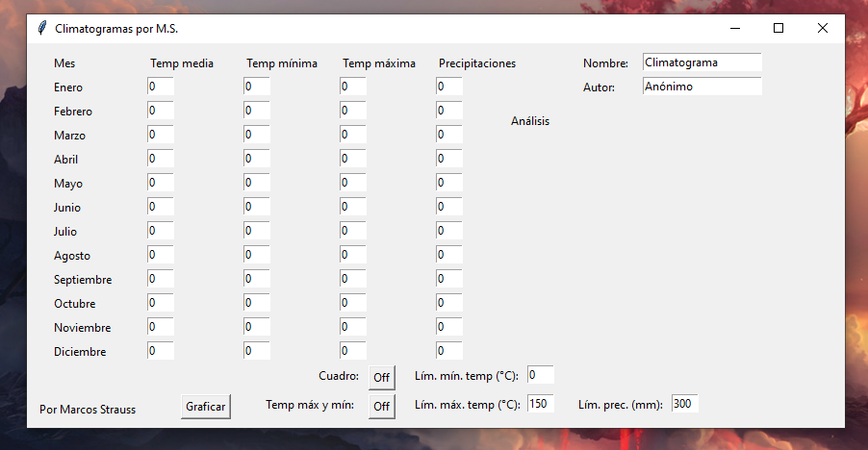The height and width of the screenshot is (450, 868).
Task: Select Marzo Temp media field
Action: pyautogui.click(x=161, y=135)
